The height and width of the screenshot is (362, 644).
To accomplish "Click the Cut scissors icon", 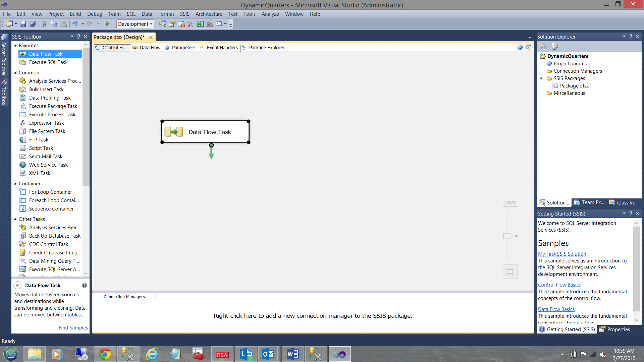I will (44, 24).
